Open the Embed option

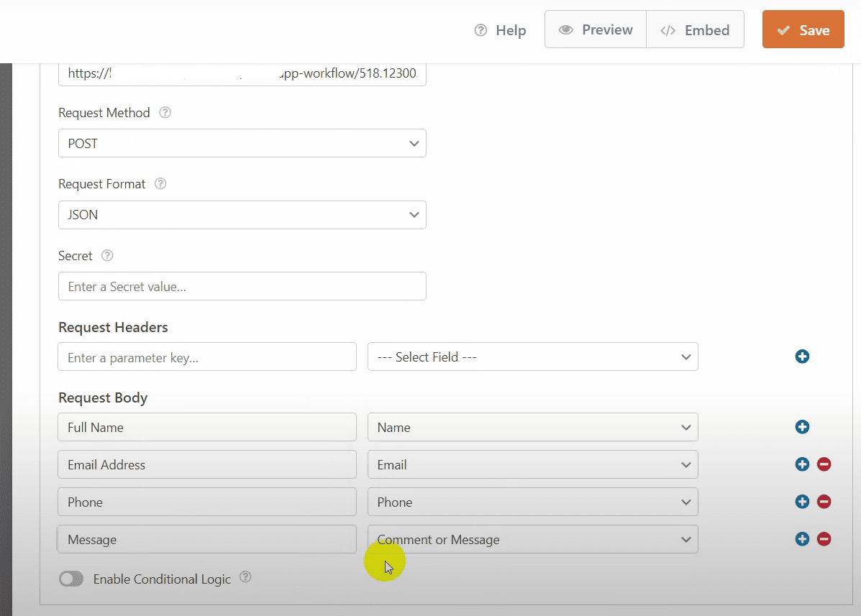coord(695,30)
